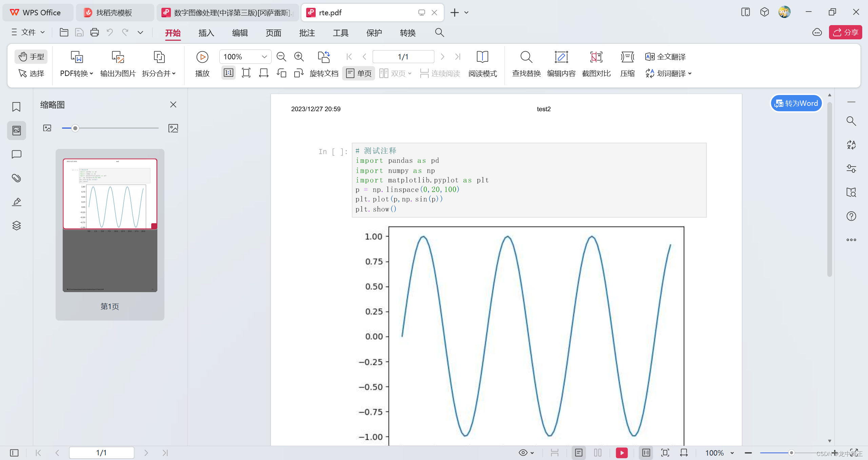Toggle 阅读模式 reading mode
The width and height of the screenshot is (868, 460).
point(482,64)
